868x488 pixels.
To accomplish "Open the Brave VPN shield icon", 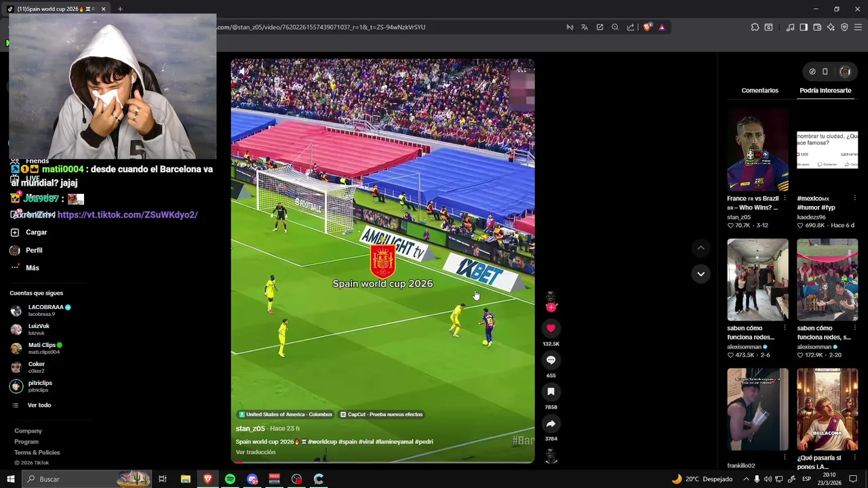I will pos(844,27).
